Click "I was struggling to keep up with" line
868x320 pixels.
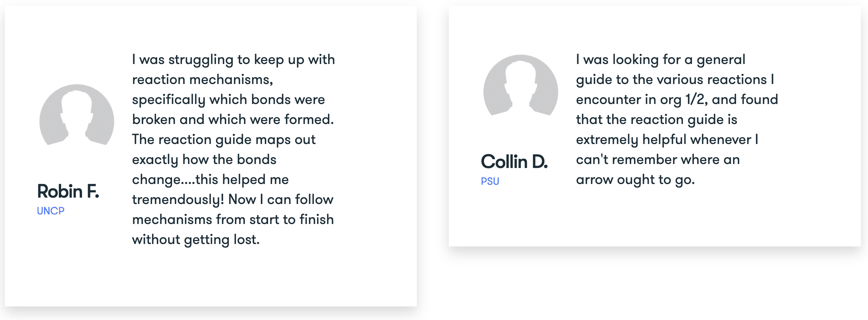233,60
